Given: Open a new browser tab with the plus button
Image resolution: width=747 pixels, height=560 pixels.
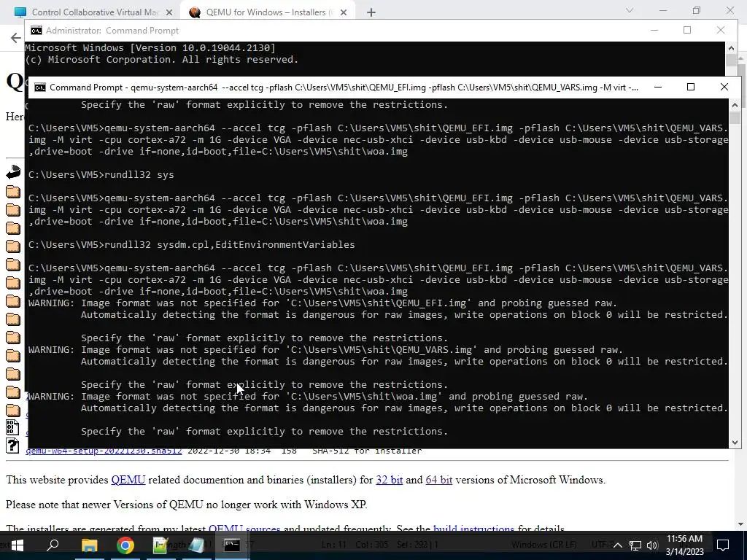Looking at the screenshot, I should tap(371, 12).
